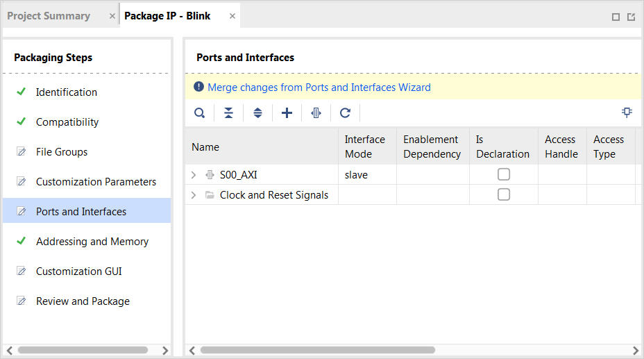The image size is (644, 359).
Task: Click the Refresh icon in toolbar
Action: click(345, 113)
